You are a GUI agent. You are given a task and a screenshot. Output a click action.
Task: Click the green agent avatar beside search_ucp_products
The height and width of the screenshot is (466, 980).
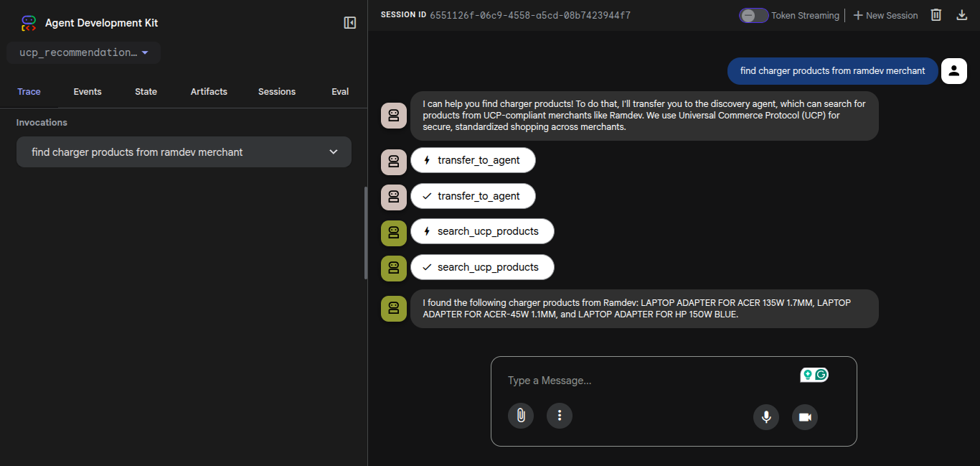(393, 233)
